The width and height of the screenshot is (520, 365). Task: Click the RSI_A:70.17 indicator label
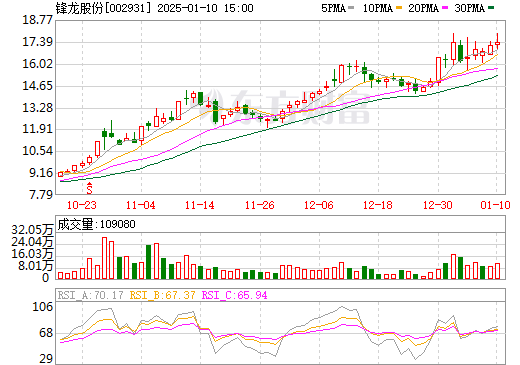(x=90, y=295)
